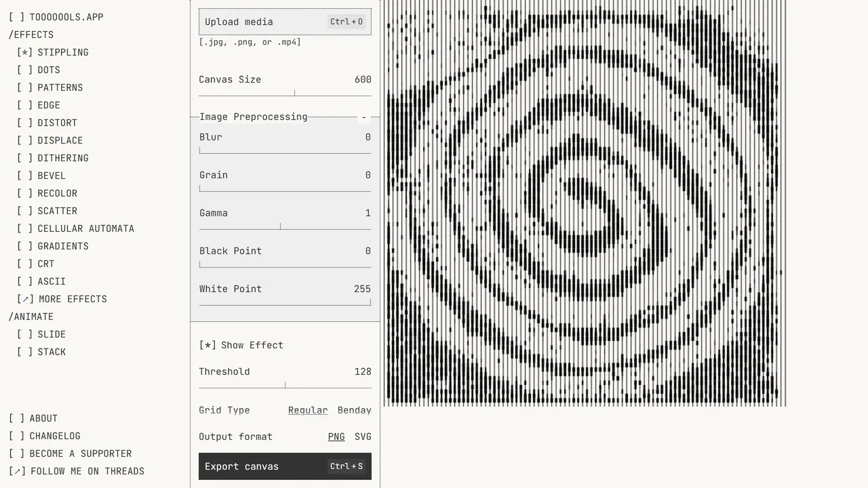Click the Upload media button

point(285,22)
